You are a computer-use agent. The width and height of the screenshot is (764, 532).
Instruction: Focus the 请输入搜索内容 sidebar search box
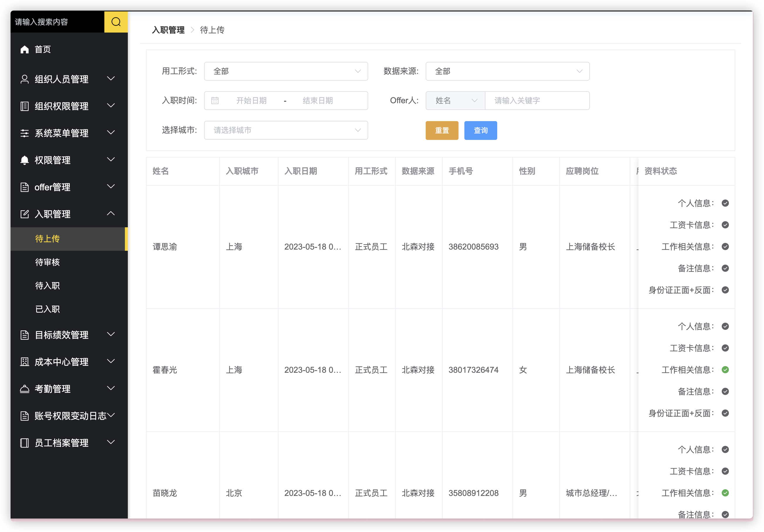tap(57, 22)
